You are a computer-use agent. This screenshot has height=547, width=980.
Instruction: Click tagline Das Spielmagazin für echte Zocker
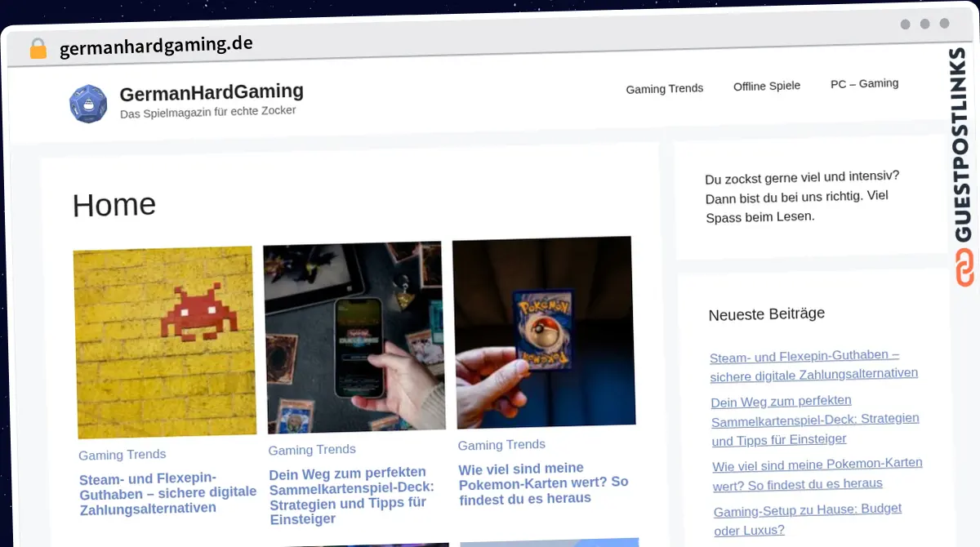click(x=207, y=112)
